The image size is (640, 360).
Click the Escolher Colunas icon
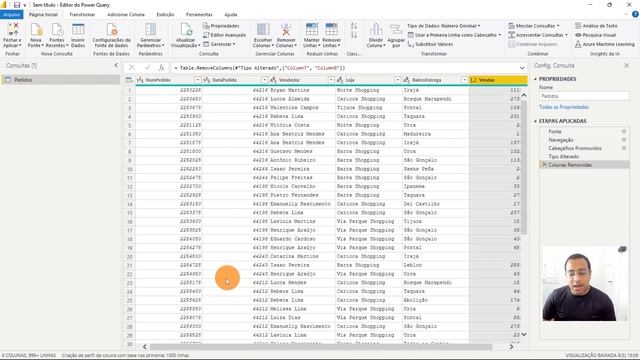pos(263,29)
